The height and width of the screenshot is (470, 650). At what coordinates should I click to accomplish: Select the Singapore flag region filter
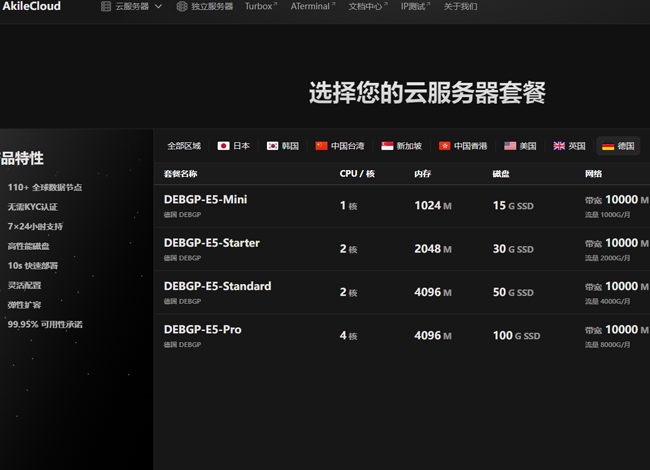click(x=387, y=146)
